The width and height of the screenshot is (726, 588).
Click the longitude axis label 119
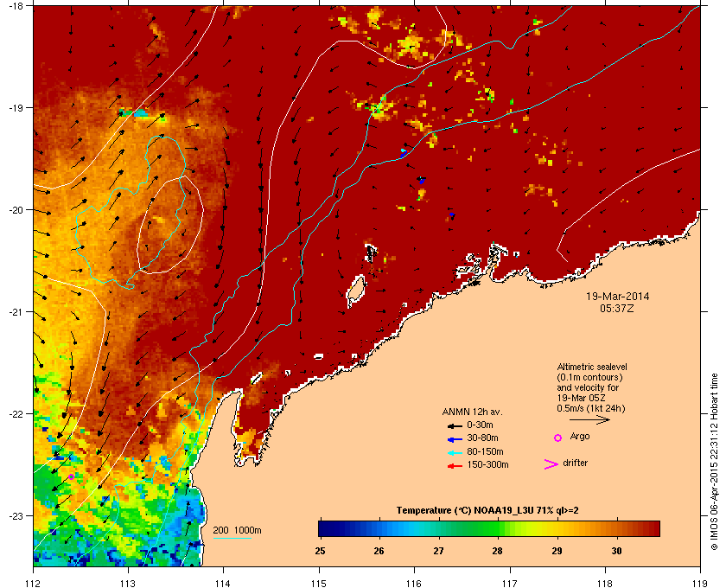point(700,584)
